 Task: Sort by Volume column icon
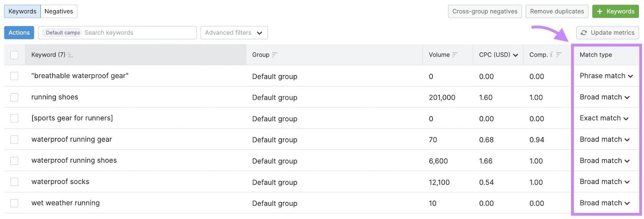click(x=455, y=55)
